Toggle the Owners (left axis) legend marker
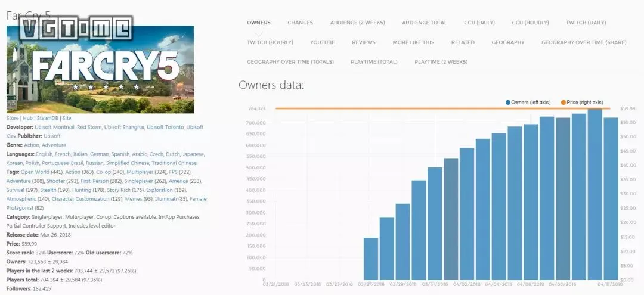 click(x=508, y=102)
